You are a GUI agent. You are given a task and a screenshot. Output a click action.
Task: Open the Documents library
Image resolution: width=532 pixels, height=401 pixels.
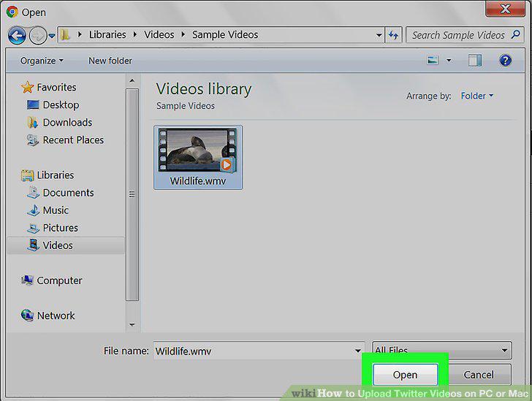[x=68, y=193]
